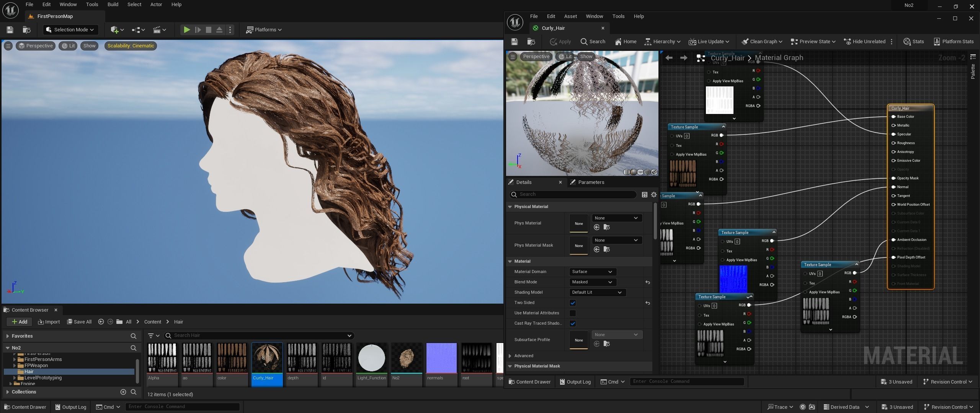The width and height of the screenshot is (980, 413).
Task: Enable Use Material Attributes checkbox
Action: (573, 313)
